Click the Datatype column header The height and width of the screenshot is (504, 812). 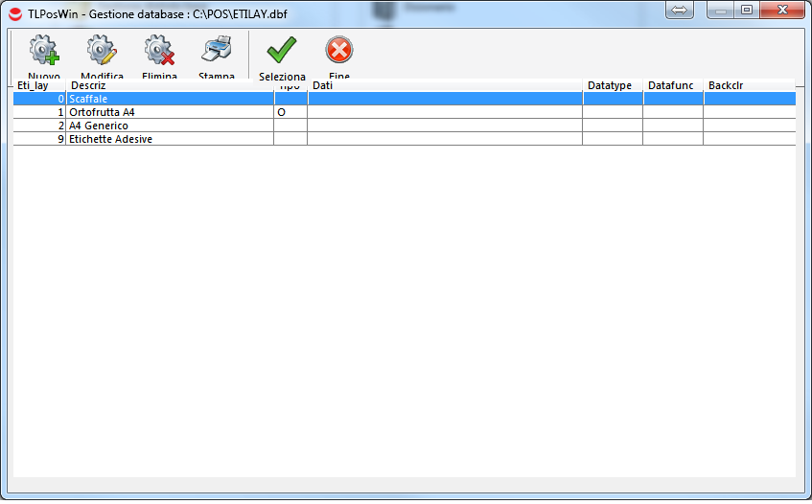[x=610, y=86]
